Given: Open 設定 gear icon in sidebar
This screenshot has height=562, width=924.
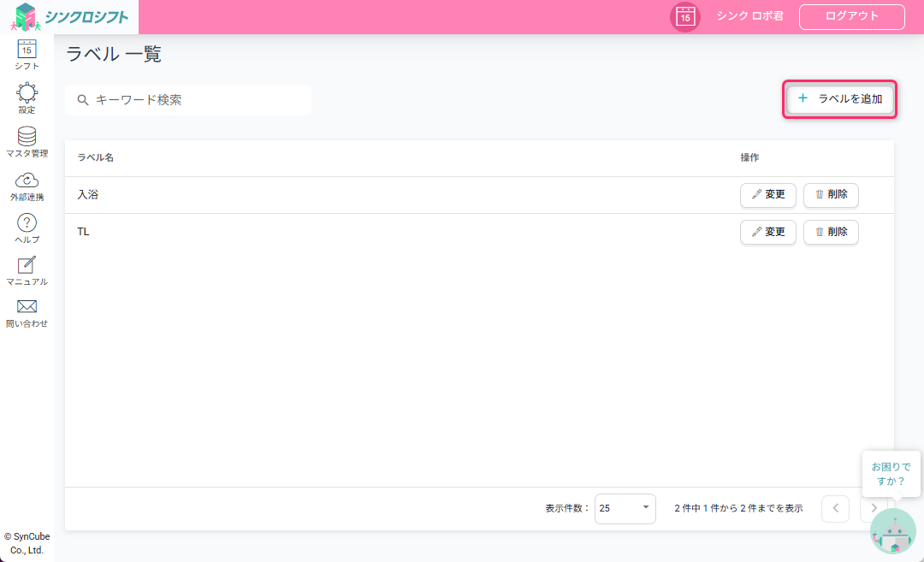Looking at the screenshot, I should 27,93.
